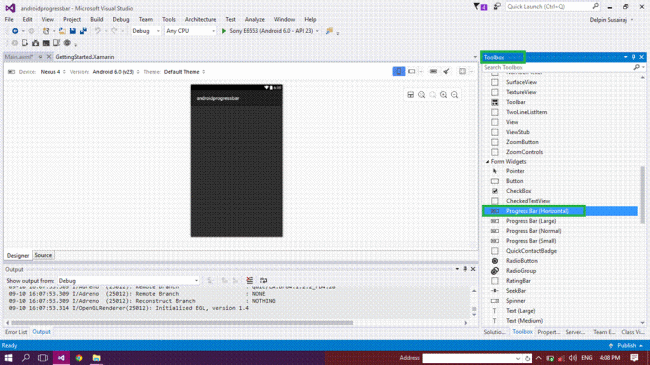Viewport: 650px width, 365px height.
Task: Collapse the Form Widgets group
Action: point(488,162)
